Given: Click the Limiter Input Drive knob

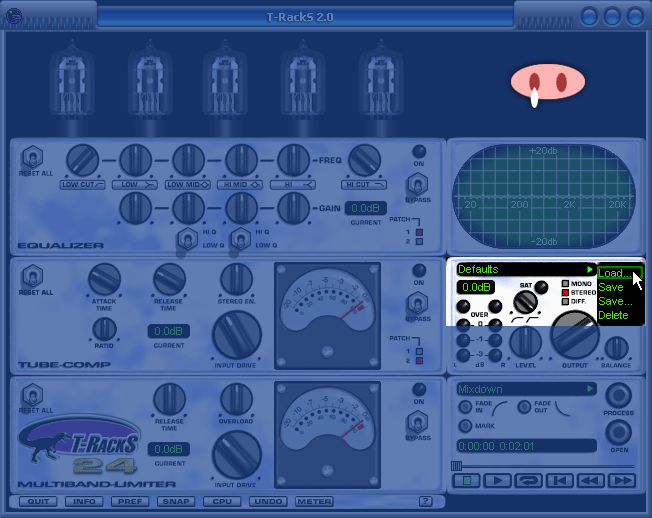Looking at the screenshot, I should coord(237,455).
